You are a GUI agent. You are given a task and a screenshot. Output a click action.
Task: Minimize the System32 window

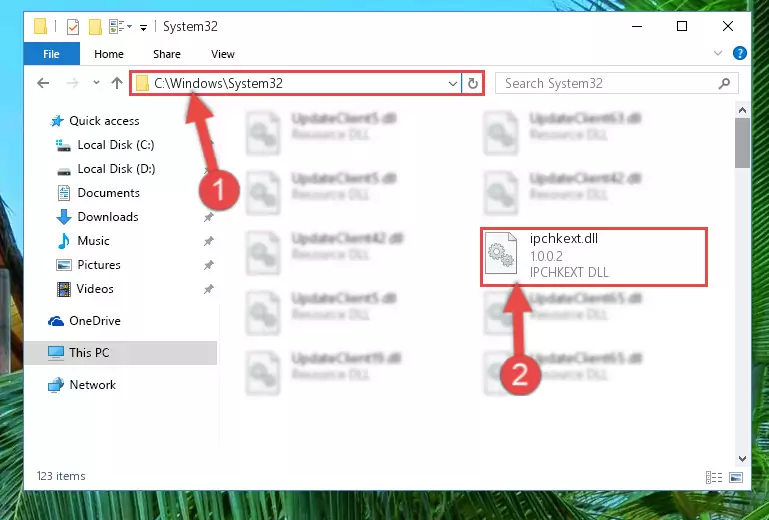637,26
